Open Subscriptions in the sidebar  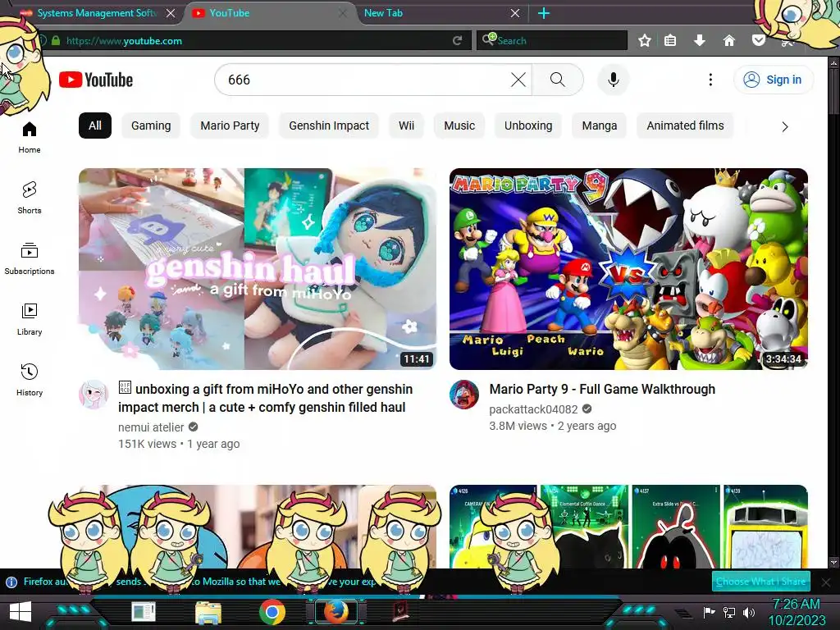click(x=30, y=258)
